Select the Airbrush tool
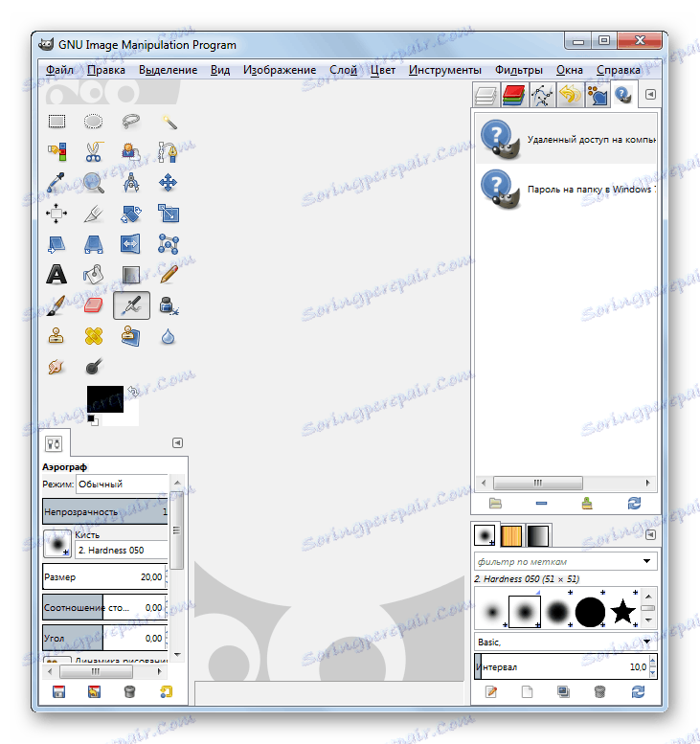This screenshot has height=744, width=700. pyautogui.click(x=131, y=305)
